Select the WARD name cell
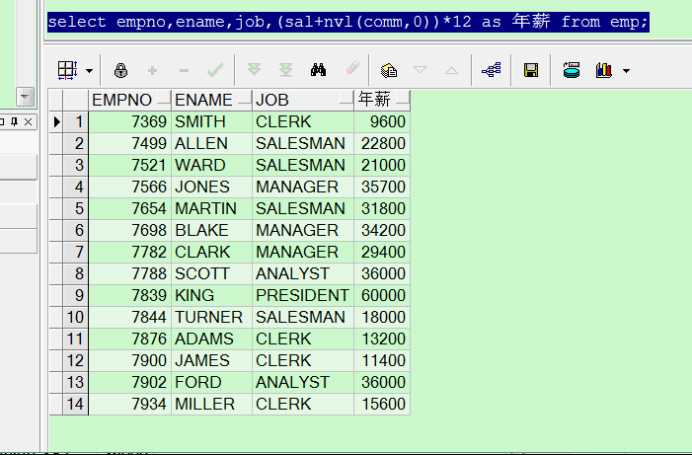 click(211, 165)
